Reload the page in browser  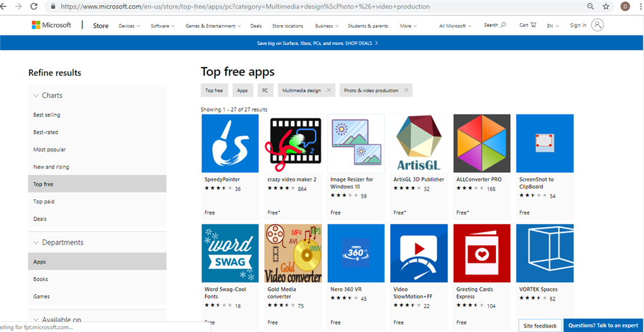click(x=33, y=6)
